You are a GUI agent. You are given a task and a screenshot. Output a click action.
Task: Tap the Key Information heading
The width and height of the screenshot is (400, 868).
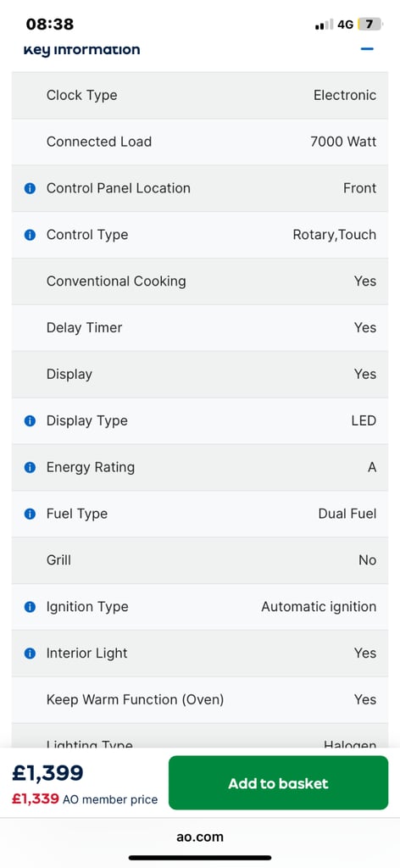(81, 49)
